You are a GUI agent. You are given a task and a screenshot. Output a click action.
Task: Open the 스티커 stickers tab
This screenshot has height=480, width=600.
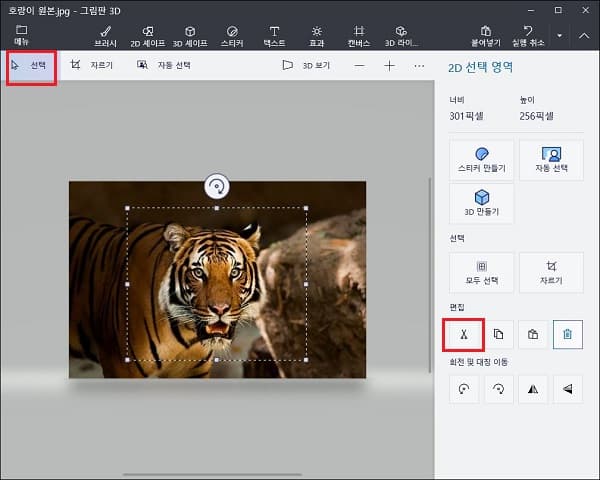pos(232,36)
